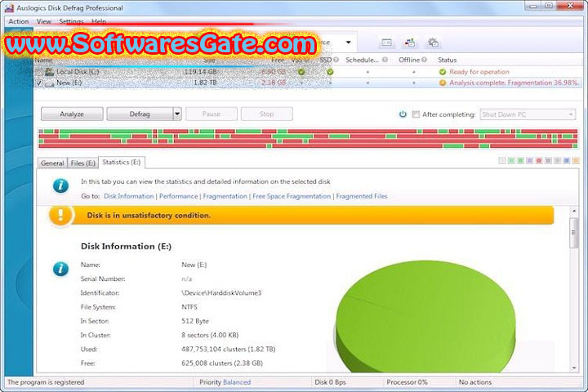The image size is (588, 392).
Task: Open the View menu
Action: [x=44, y=21]
